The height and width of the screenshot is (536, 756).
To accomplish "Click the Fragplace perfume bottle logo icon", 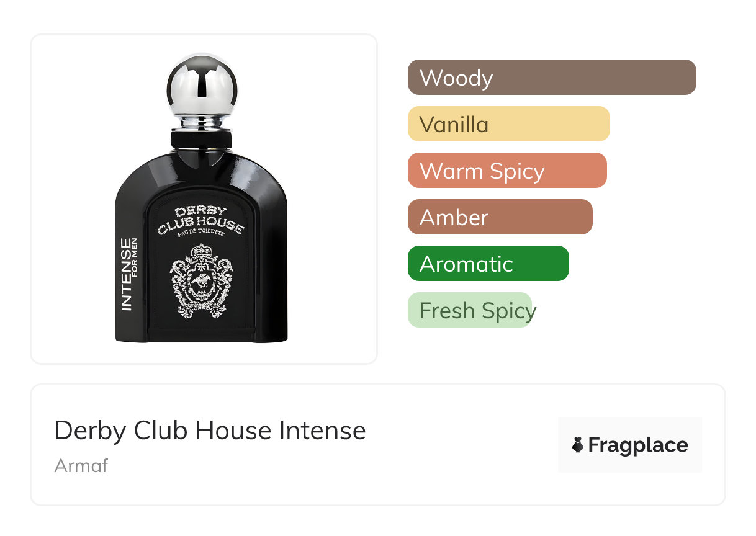I will coord(578,445).
